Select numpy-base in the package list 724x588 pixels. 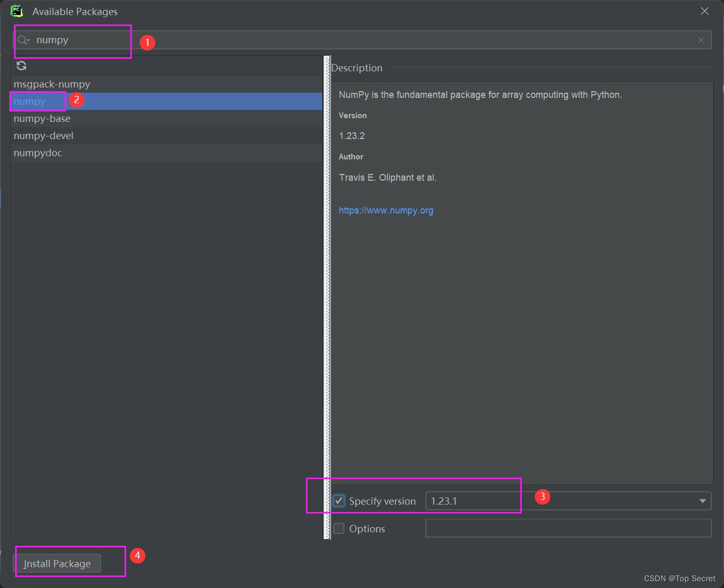tap(166, 118)
